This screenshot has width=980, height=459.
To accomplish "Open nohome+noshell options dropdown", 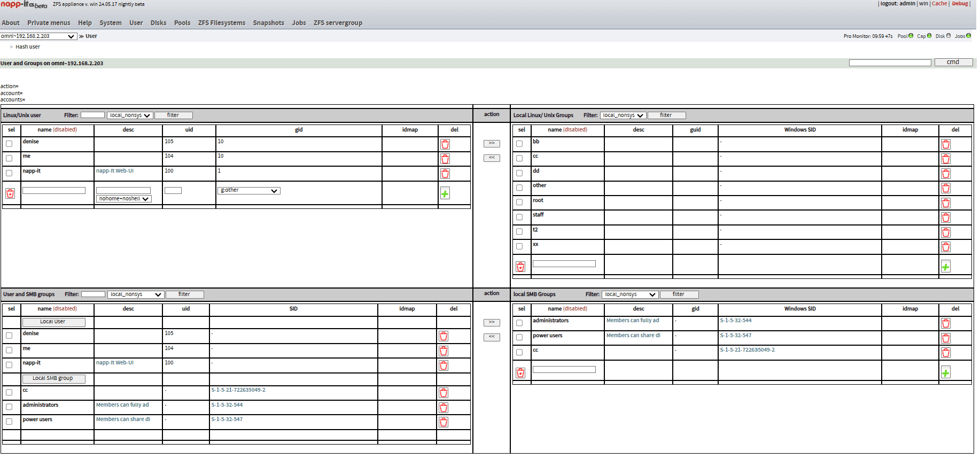I will (x=124, y=199).
